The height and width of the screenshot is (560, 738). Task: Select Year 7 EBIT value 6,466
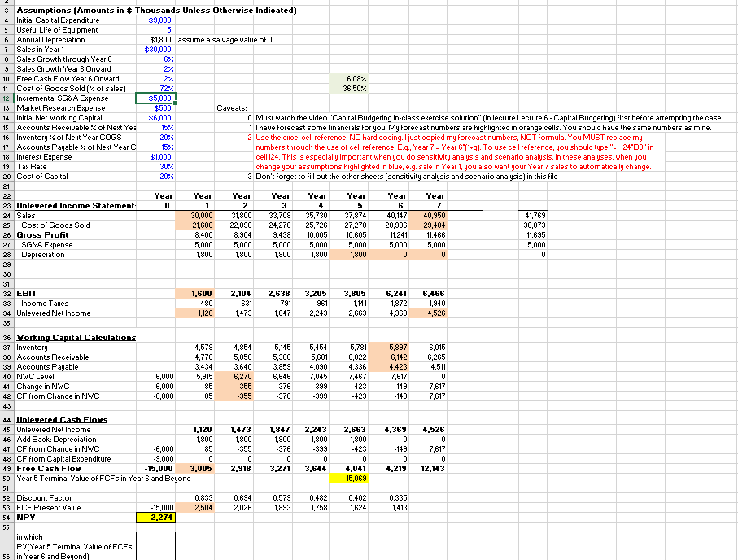click(x=427, y=294)
